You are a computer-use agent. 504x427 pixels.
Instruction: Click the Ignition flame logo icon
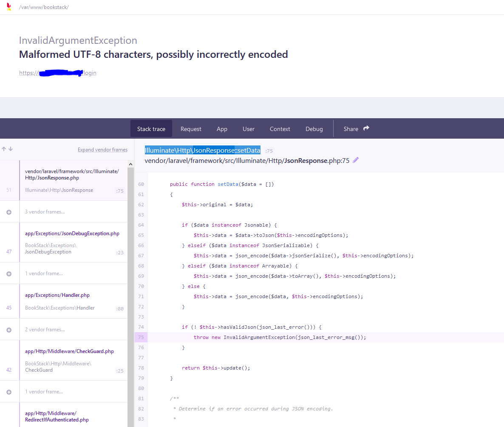(8, 7)
